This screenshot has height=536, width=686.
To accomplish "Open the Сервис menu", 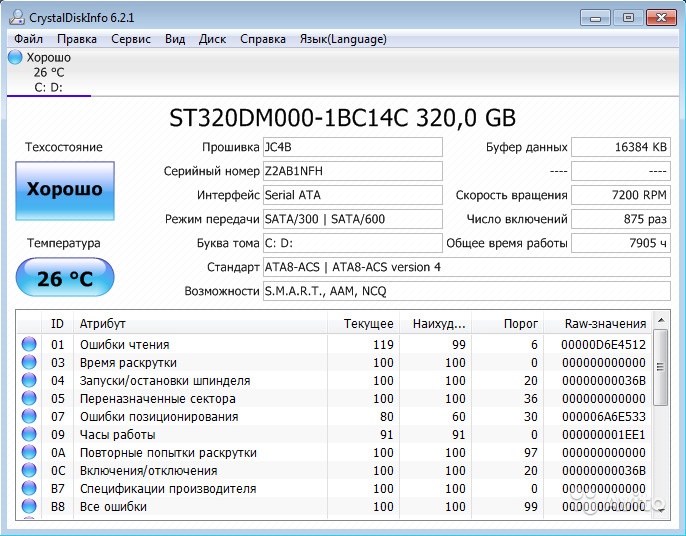I will pyautogui.click(x=131, y=39).
